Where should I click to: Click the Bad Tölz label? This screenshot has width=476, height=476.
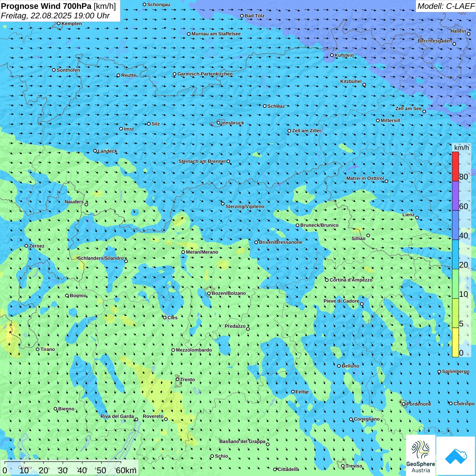255,16
